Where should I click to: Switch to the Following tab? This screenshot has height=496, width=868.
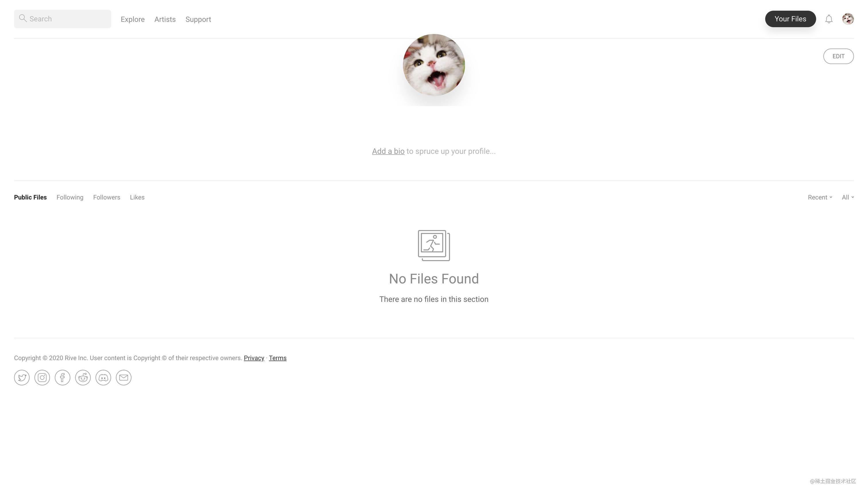[x=70, y=197]
